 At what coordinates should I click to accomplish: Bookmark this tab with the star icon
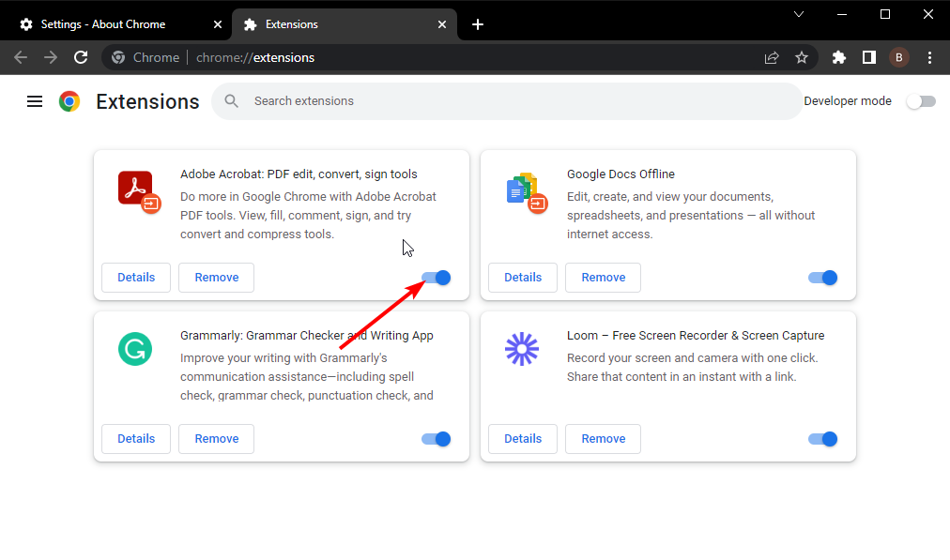tap(802, 57)
